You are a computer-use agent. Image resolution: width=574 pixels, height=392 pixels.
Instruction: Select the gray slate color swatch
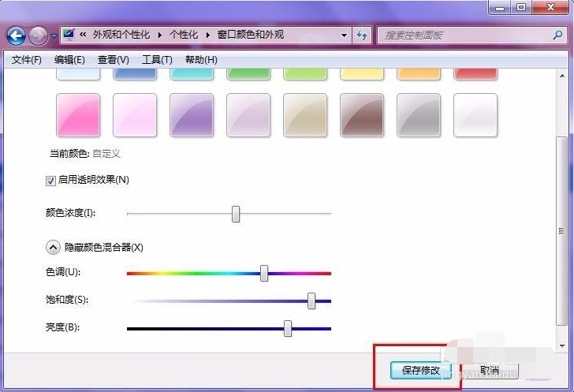[x=419, y=115]
